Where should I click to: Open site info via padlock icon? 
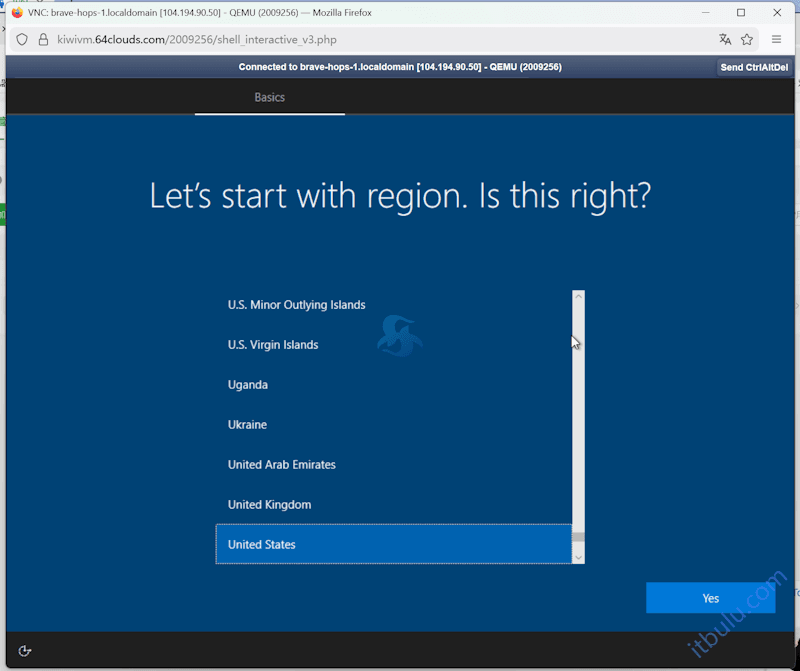(43, 39)
